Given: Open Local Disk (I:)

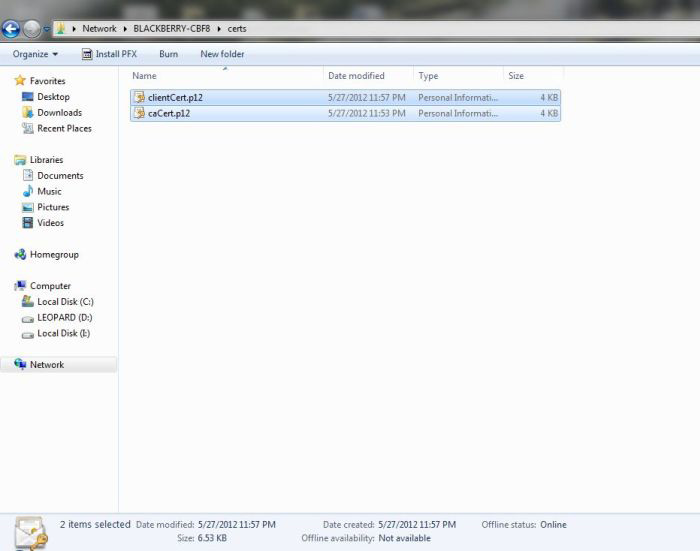Looking at the screenshot, I should click(x=63, y=333).
